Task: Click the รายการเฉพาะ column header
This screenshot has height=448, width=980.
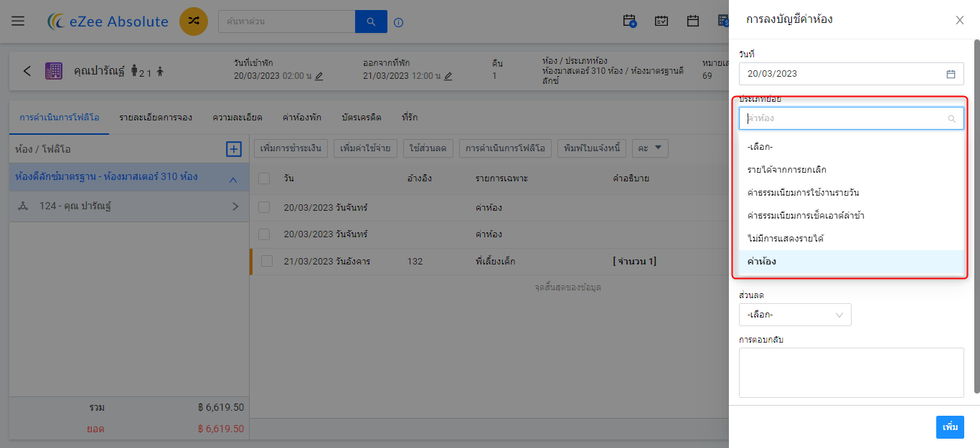Action: pyautogui.click(x=501, y=178)
